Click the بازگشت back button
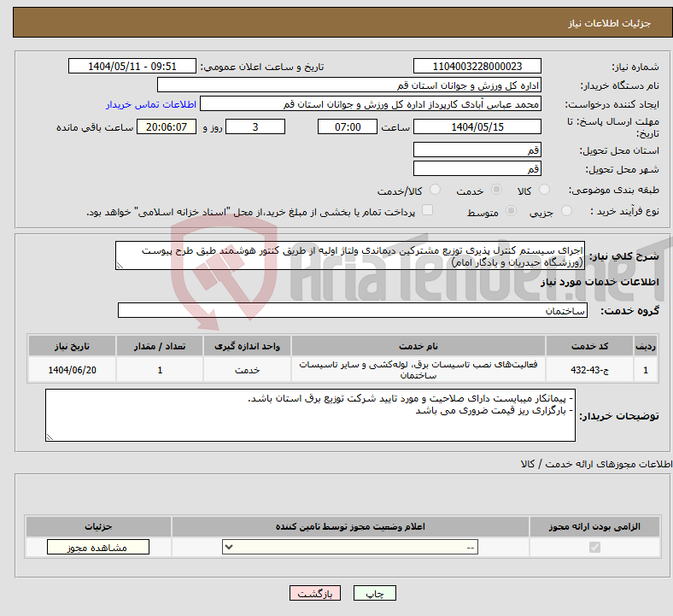The height and width of the screenshot is (616, 673). click(x=315, y=593)
